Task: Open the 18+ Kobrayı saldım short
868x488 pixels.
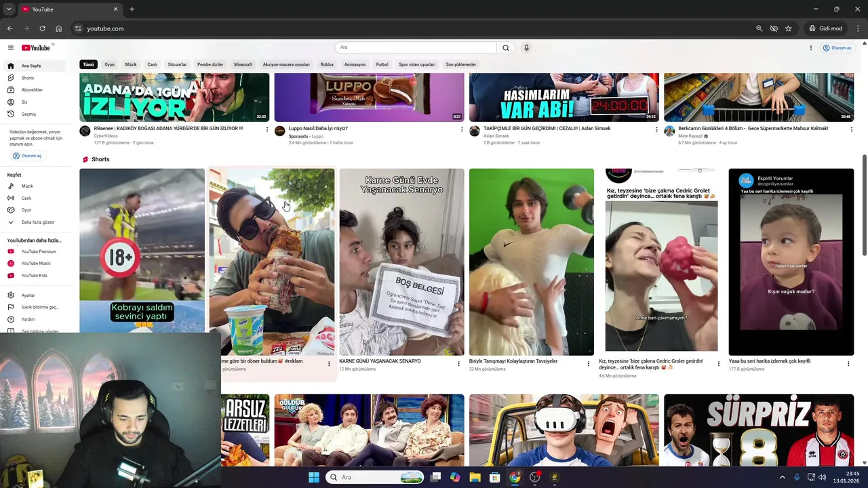Action: (x=142, y=250)
